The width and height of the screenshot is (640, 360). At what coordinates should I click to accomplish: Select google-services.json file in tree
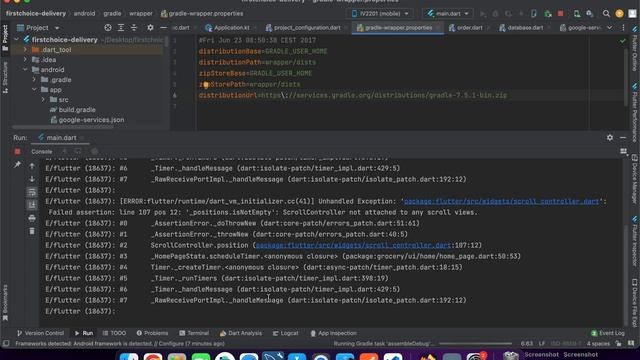[x=87, y=120]
